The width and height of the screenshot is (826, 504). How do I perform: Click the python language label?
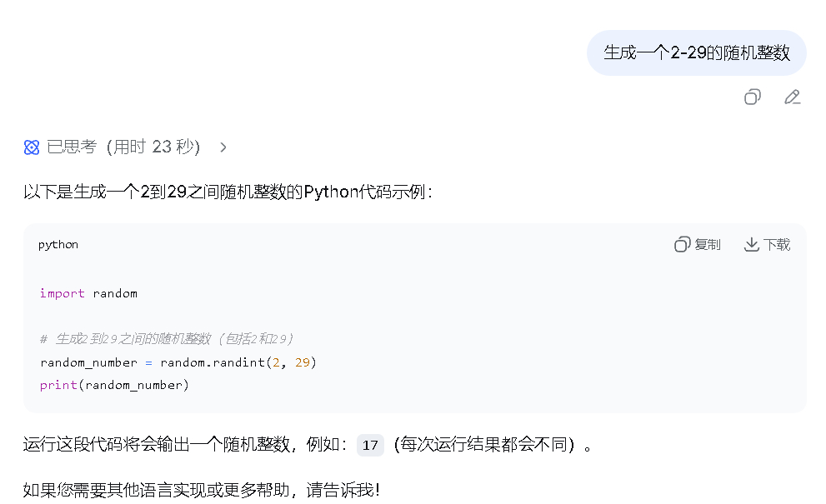point(58,244)
